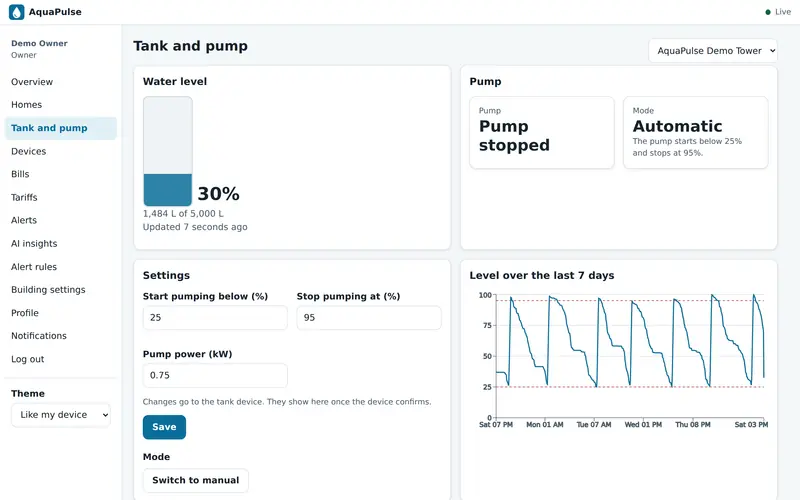Click the 'Wed 01 PM' axis label
The height and width of the screenshot is (500, 800).
(x=643, y=424)
